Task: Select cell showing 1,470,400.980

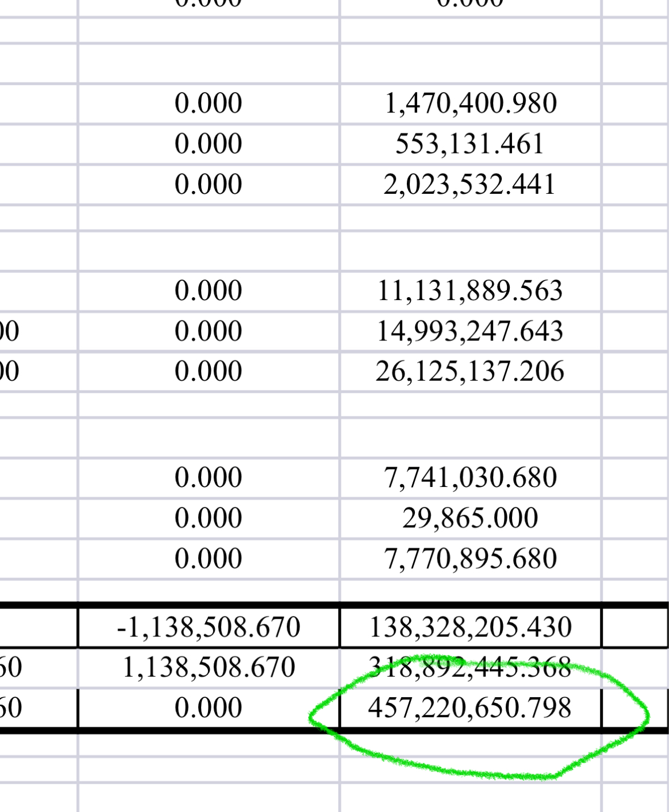Action: [x=471, y=104]
